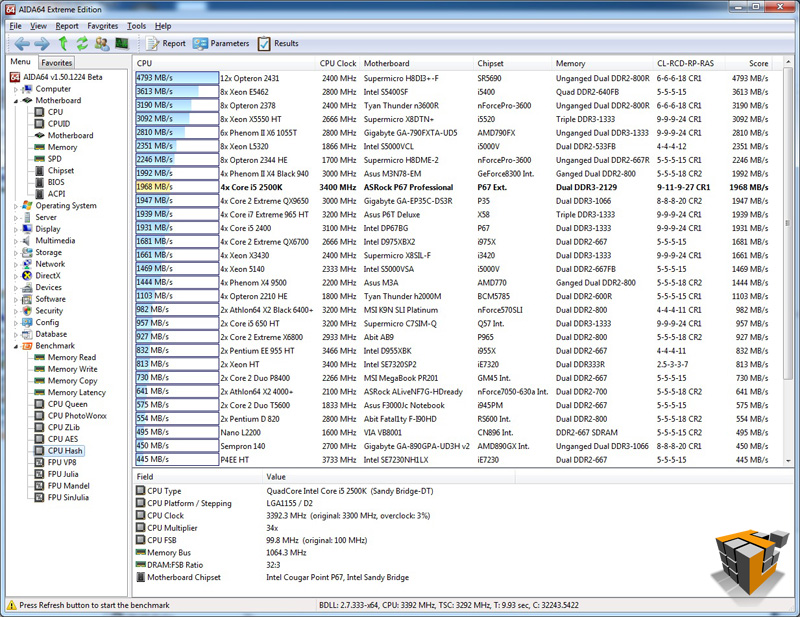The height and width of the screenshot is (617, 800).
Task: Select CPUID in the tree
Action: (x=59, y=124)
